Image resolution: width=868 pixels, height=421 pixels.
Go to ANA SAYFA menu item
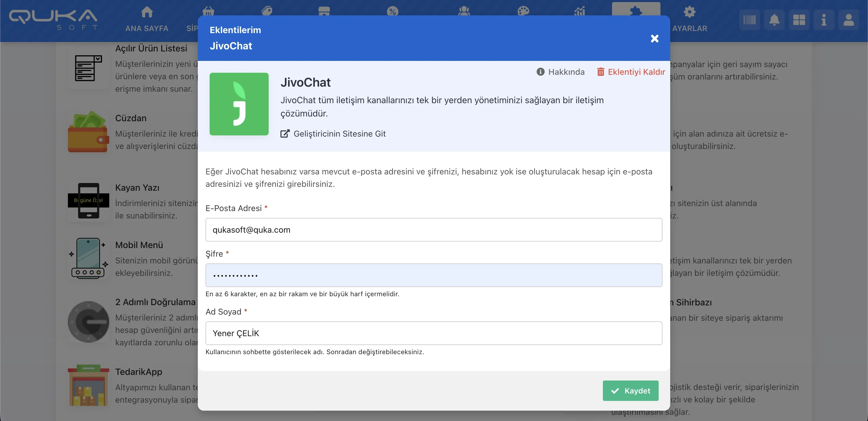[146, 19]
